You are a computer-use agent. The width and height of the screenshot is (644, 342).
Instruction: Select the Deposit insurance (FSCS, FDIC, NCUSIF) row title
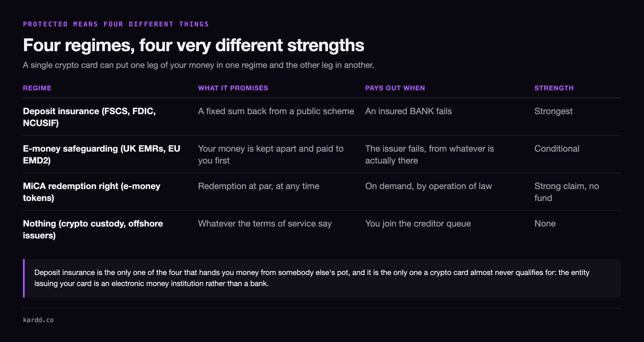(x=89, y=117)
